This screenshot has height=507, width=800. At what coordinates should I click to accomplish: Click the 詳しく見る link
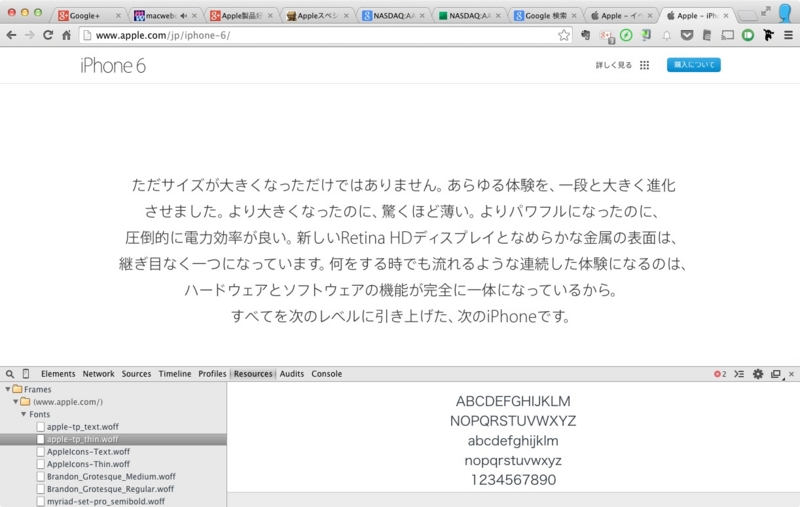pyautogui.click(x=613, y=65)
